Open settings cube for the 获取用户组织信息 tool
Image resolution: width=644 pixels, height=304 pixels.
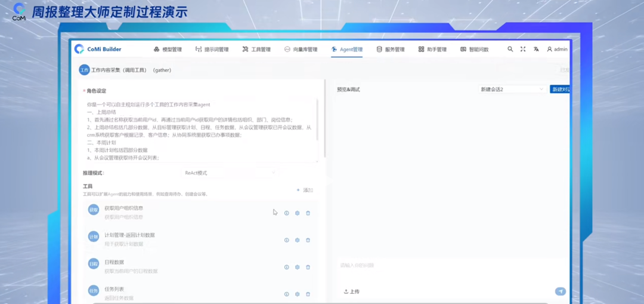(x=297, y=213)
